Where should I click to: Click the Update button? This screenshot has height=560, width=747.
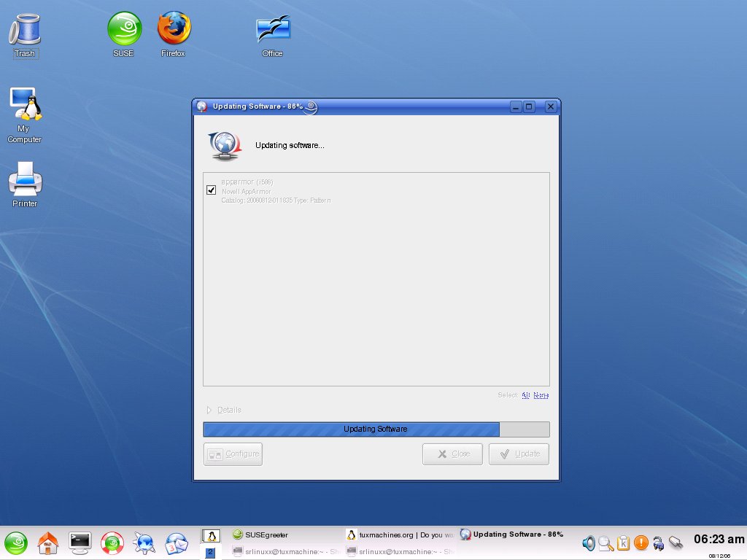pos(519,454)
